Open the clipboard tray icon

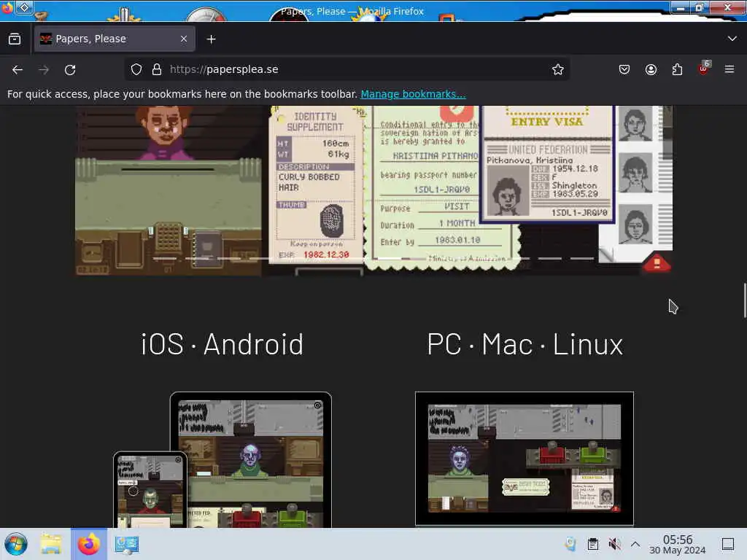click(x=592, y=544)
